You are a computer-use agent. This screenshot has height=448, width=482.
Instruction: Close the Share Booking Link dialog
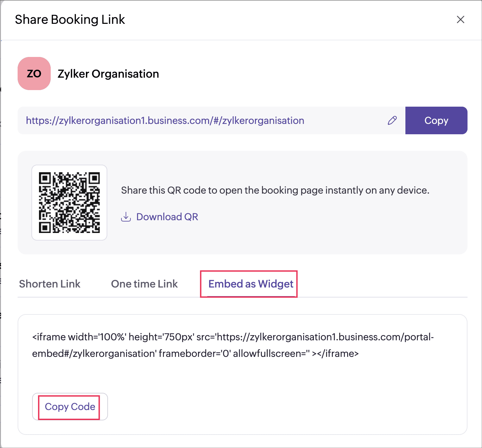pyautogui.click(x=460, y=20)
